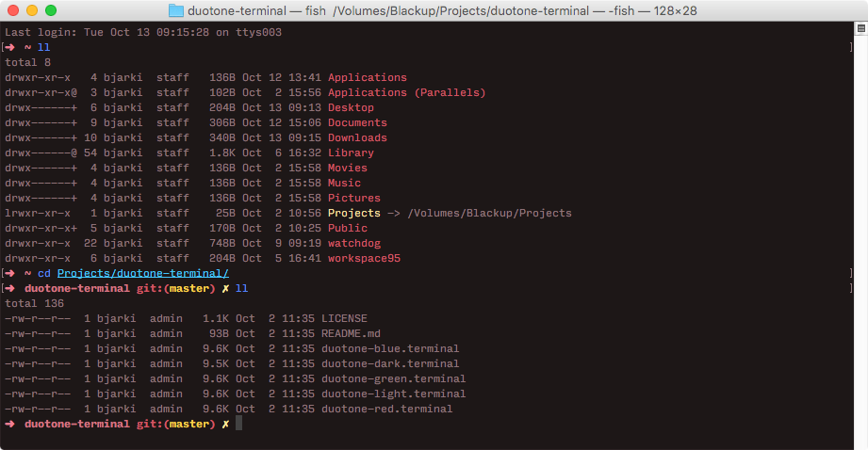Click the red close window button
868x450 pixels.
coord(13,10)
